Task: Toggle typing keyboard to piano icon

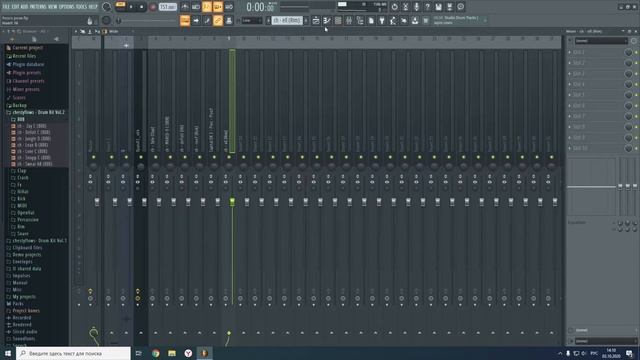Action: [185, 20]
